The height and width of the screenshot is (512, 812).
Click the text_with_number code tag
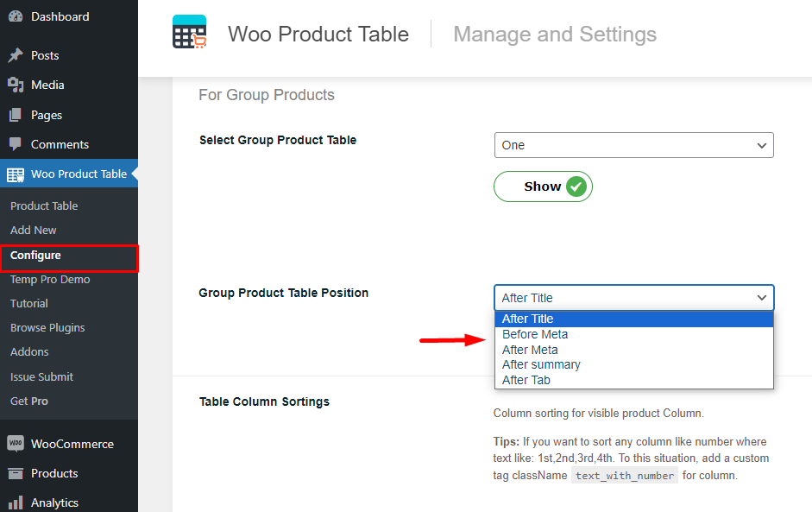pyautogui.click(x=625, y=475)
